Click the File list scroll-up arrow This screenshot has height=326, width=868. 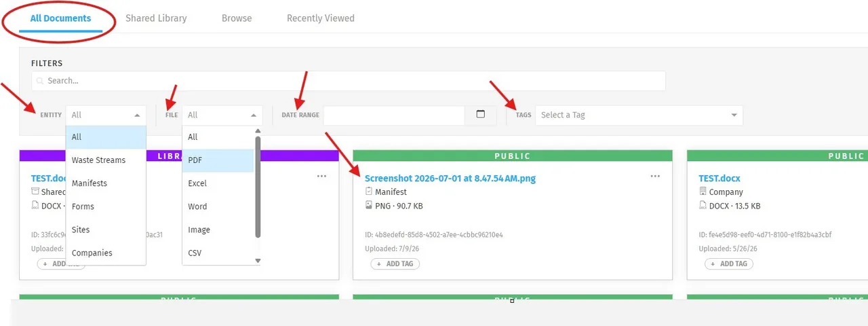point(258,131)
